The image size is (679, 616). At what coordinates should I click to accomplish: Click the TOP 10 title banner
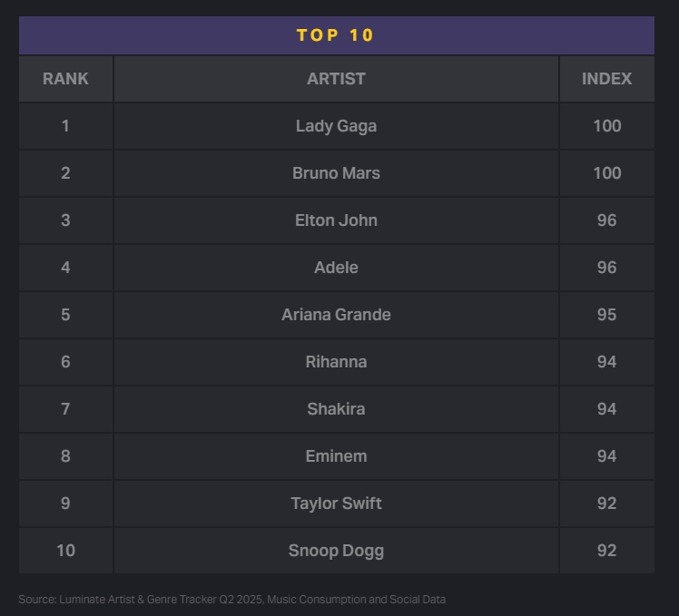(336, 35)
